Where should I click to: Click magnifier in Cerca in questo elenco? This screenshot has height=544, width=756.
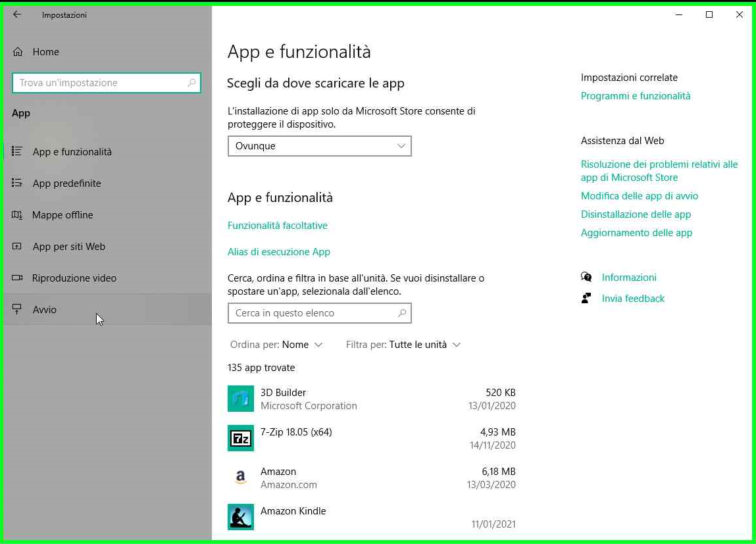pos(401,313)
